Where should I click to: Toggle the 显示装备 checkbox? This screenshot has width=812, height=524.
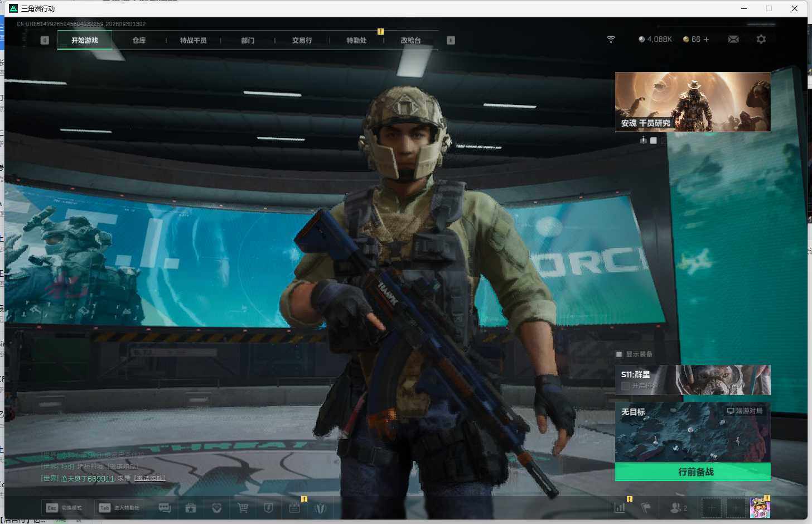(x=619, y=354)
